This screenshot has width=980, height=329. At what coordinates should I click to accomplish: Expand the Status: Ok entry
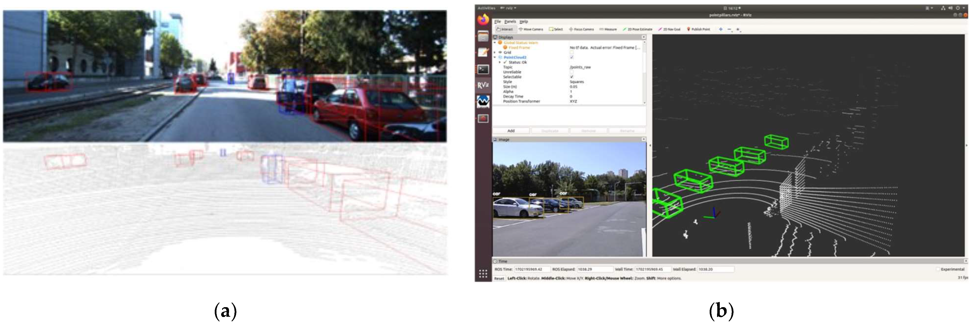(500, 62)
